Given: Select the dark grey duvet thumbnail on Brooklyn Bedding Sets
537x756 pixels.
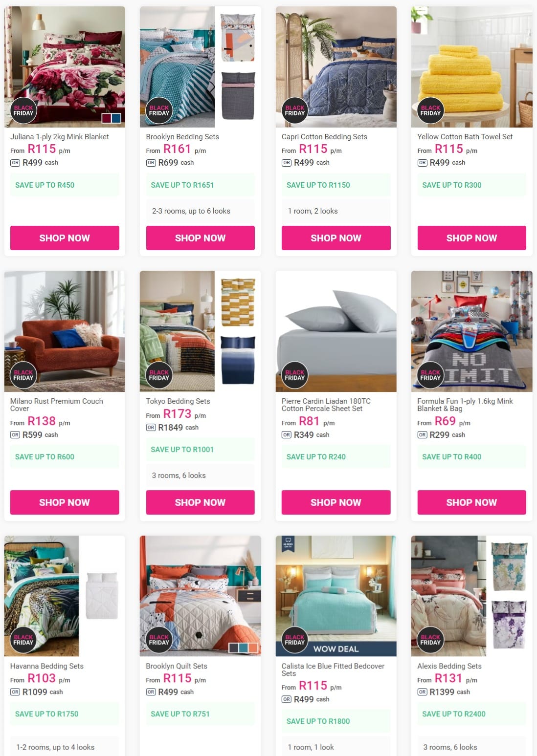Looking at the screenshot, I should click(238, 95).
